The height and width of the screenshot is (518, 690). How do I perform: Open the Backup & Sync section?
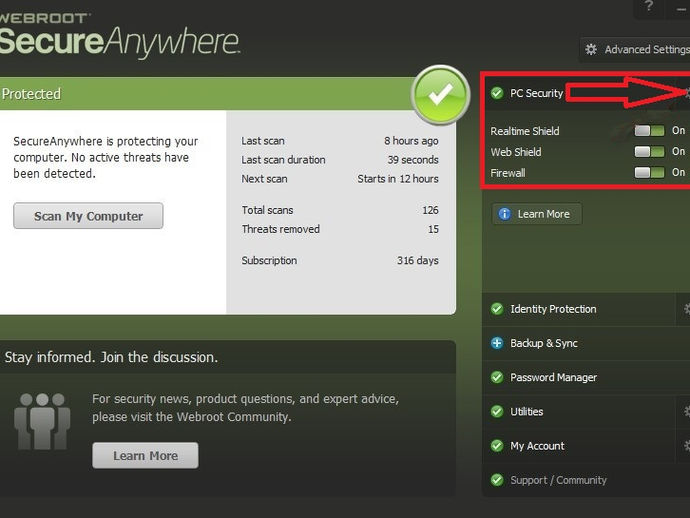(x=586, y=343)
